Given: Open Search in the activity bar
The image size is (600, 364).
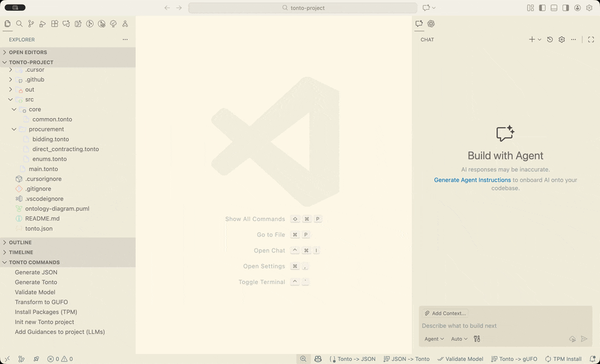Looking at the screenshot, I should click(x=19, y=23).
